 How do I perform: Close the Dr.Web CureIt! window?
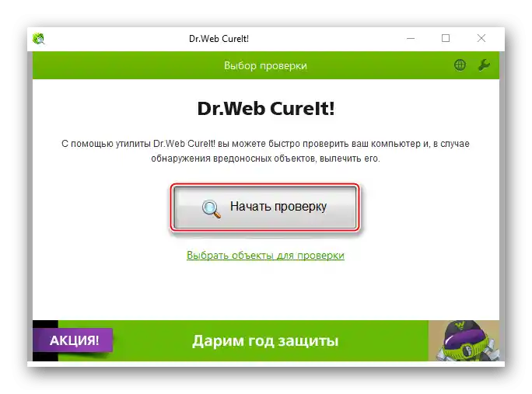click(x=481, y=38)
